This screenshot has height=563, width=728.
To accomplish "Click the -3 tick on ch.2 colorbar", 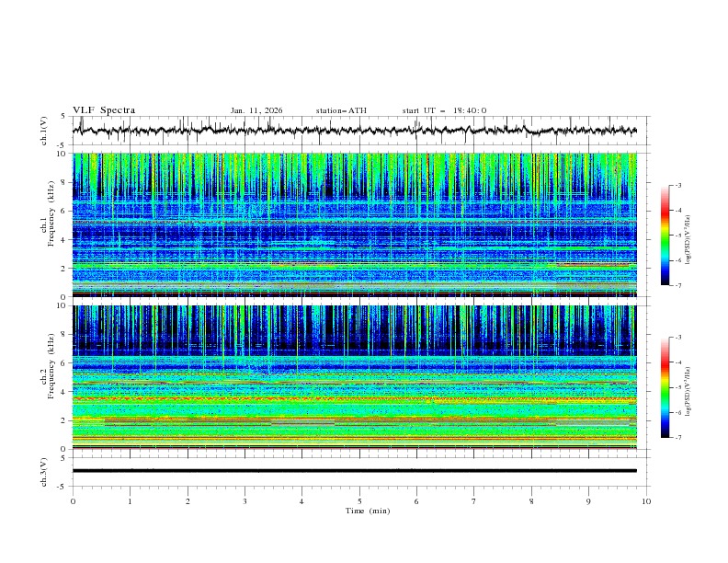I will tap(678, 338).
